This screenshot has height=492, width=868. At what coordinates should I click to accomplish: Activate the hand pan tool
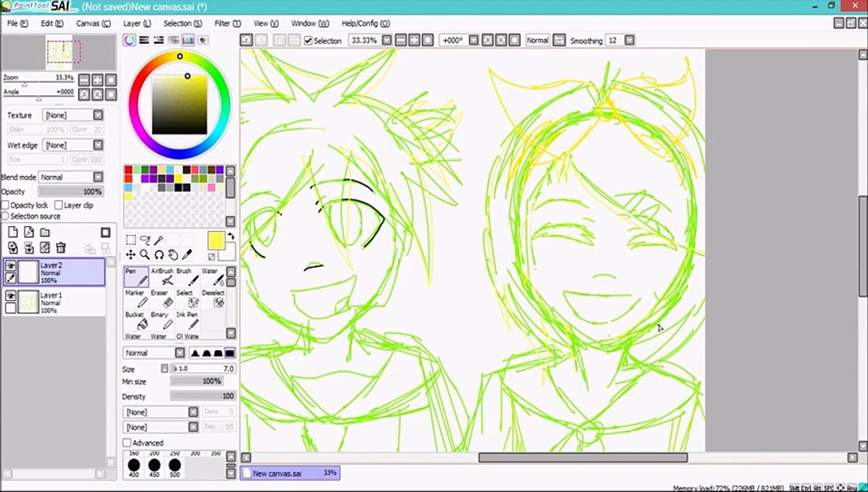pos(173,255)
